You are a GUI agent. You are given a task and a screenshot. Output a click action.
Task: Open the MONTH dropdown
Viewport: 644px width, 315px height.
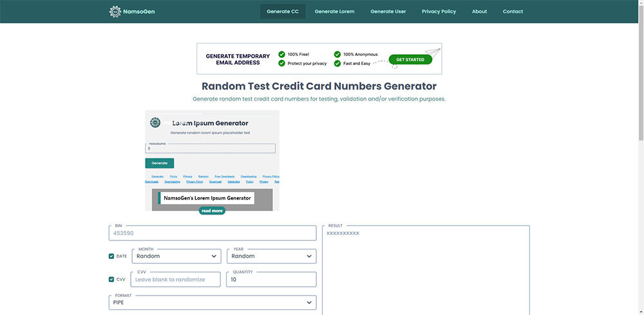tap(176, 256)
